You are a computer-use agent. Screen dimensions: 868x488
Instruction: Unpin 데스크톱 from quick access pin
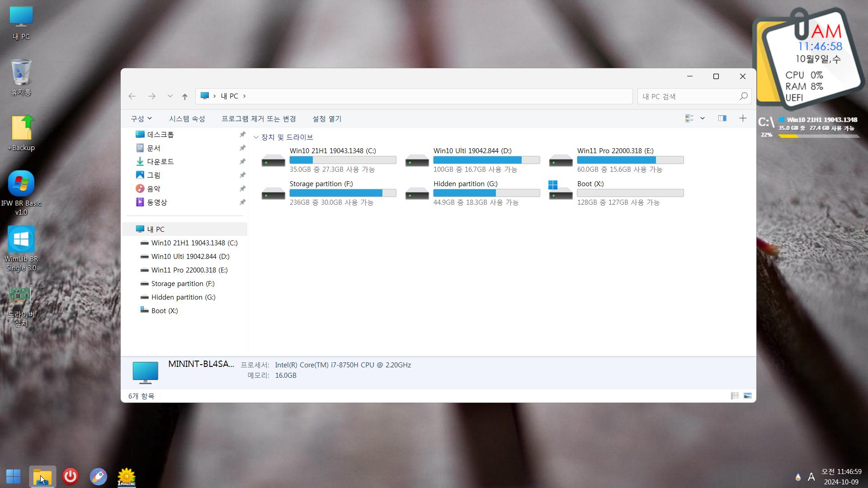coord(242,135)
